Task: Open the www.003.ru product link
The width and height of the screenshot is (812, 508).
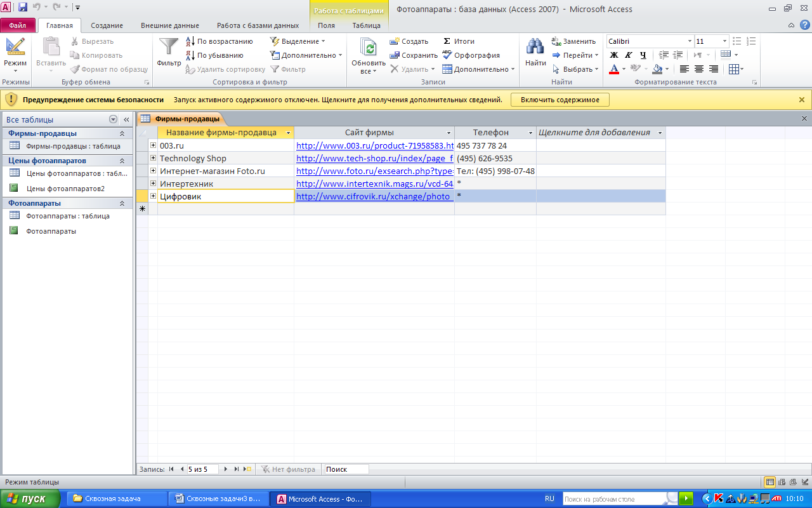Action: [374, 145]
